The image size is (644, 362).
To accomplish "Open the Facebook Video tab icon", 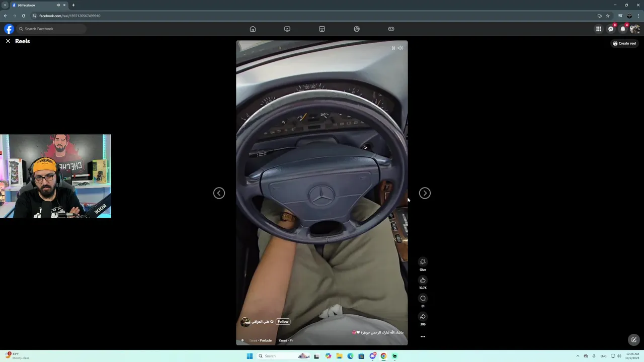I will pos(287,29).
